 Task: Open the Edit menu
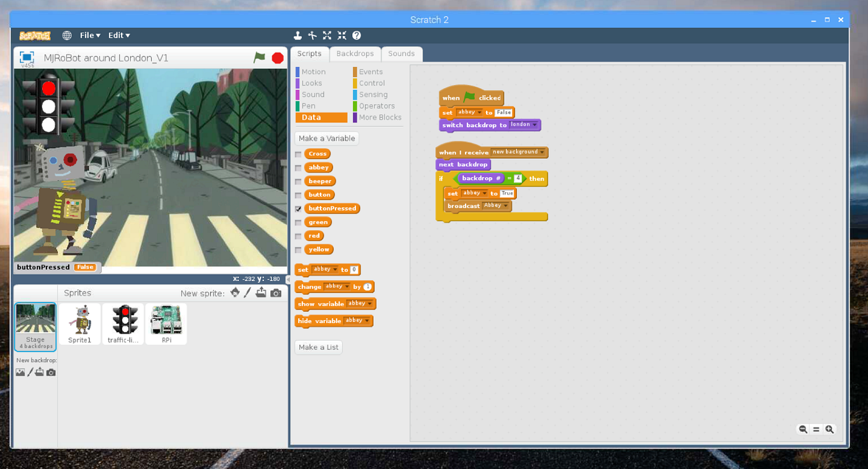118,35
